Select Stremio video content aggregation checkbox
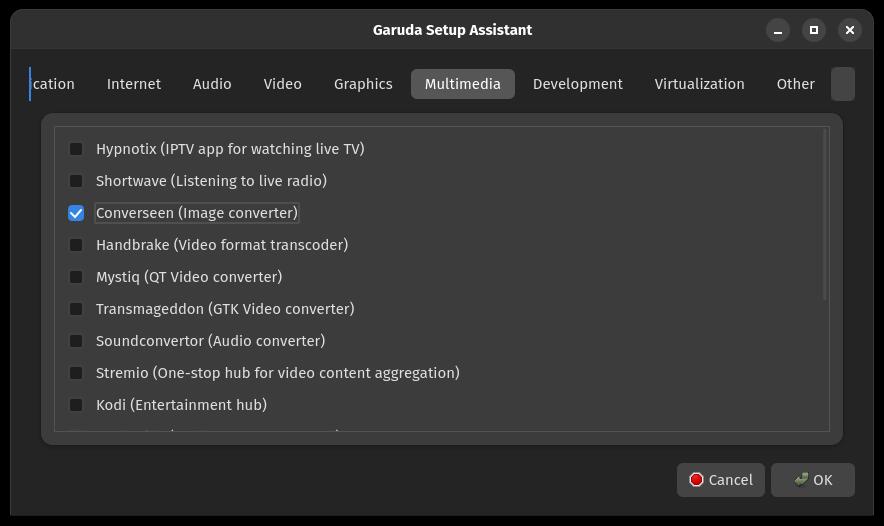Screen dimensions: 884x526 click(x=76, y=373)
